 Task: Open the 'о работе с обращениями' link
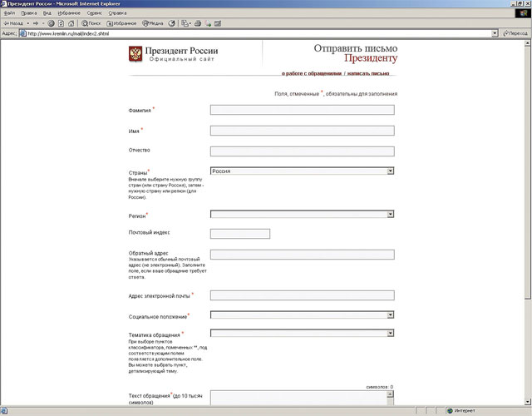pyautogui.click(x=312, y=73)
